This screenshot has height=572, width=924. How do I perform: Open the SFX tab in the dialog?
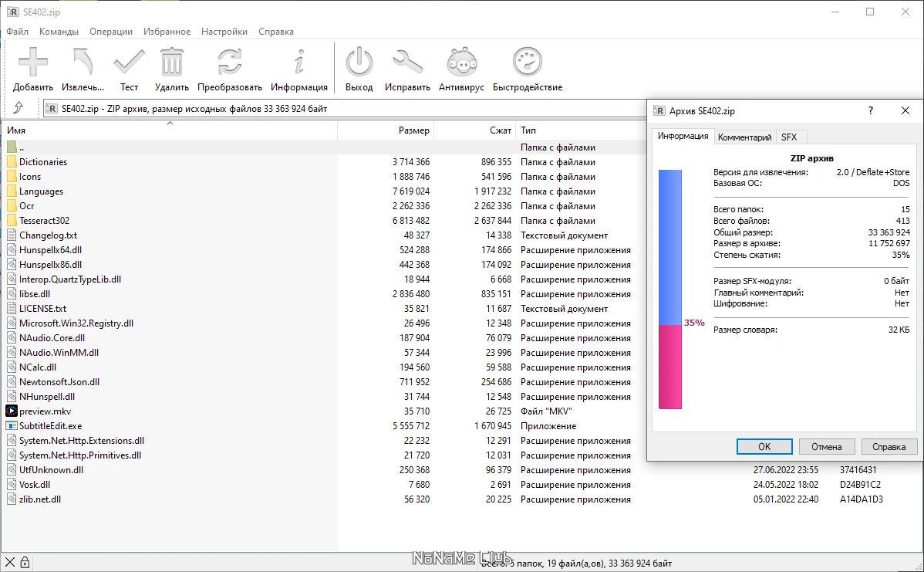coord(789,137)
